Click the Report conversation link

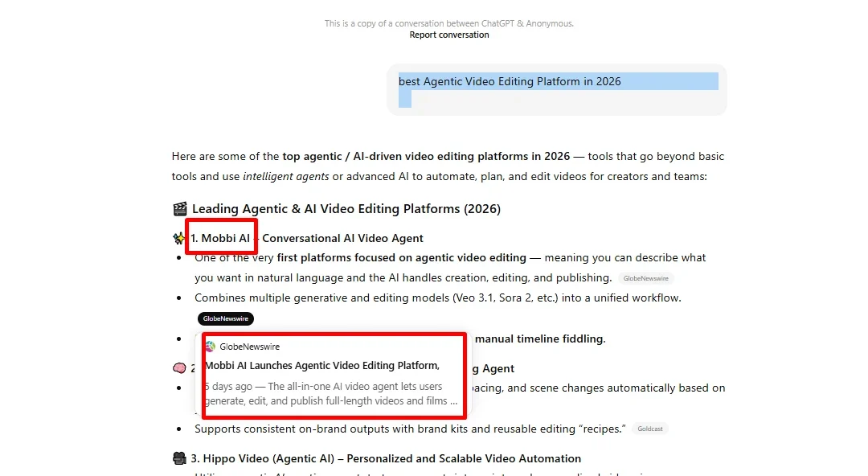(x=449, y=35)
